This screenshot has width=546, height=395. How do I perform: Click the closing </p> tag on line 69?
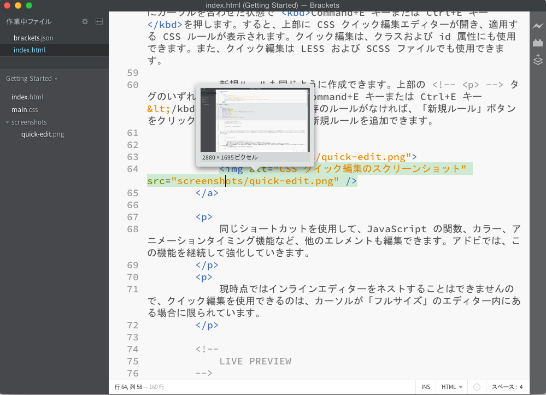pyautogui.click(x=207, y=265)
